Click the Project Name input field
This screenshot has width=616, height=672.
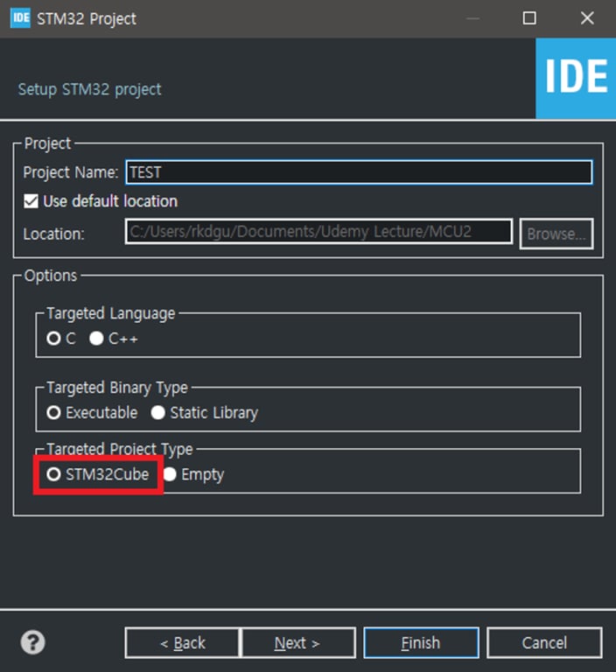point(360,172)
